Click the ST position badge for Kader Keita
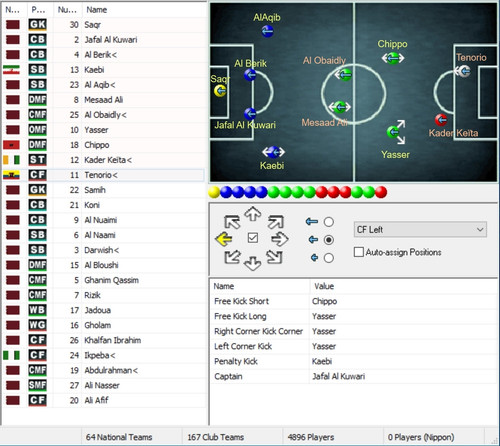Image resolution: width=500 pixels, height=446 pixels. [37, 160]
